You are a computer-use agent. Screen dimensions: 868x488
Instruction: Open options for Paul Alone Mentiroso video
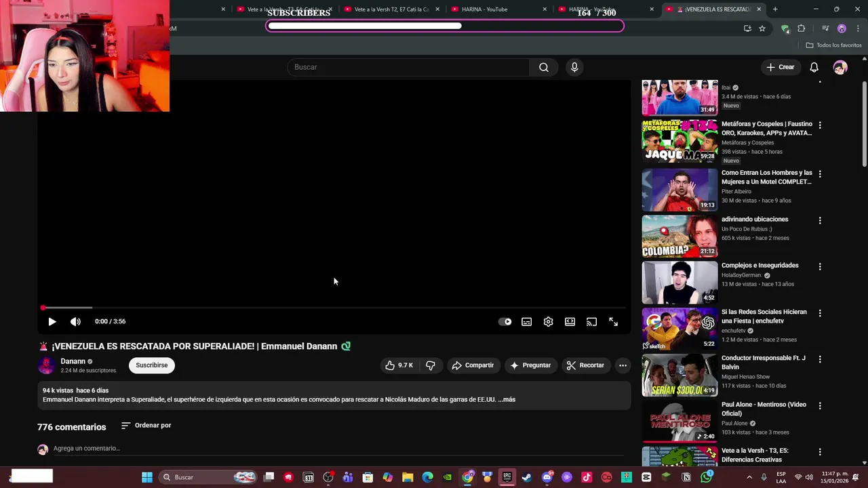(x=820, y=405)
